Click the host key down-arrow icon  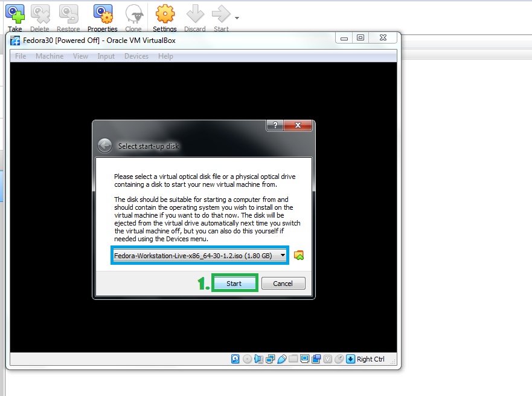point(350,359)
